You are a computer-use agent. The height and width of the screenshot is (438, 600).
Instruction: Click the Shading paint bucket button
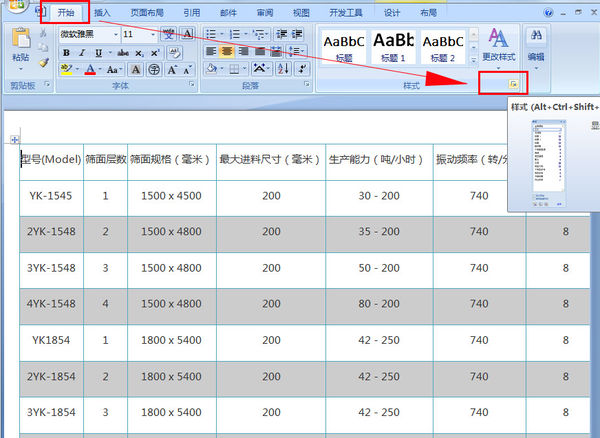211,69
